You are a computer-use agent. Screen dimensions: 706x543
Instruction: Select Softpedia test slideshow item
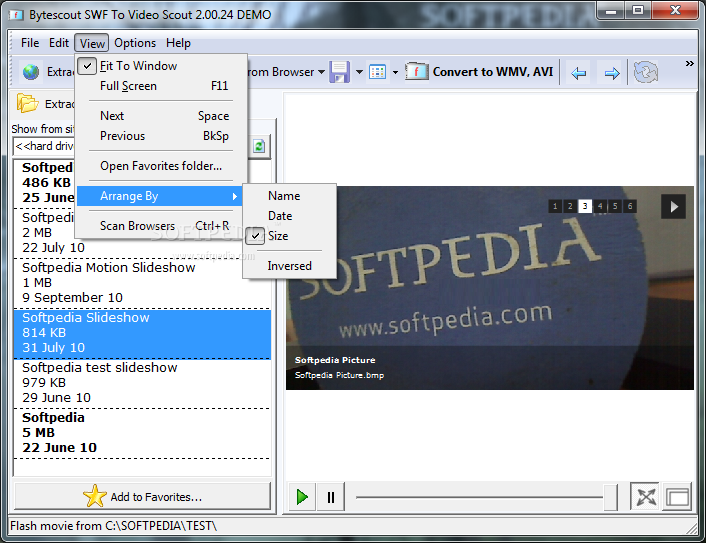point(142,382)
